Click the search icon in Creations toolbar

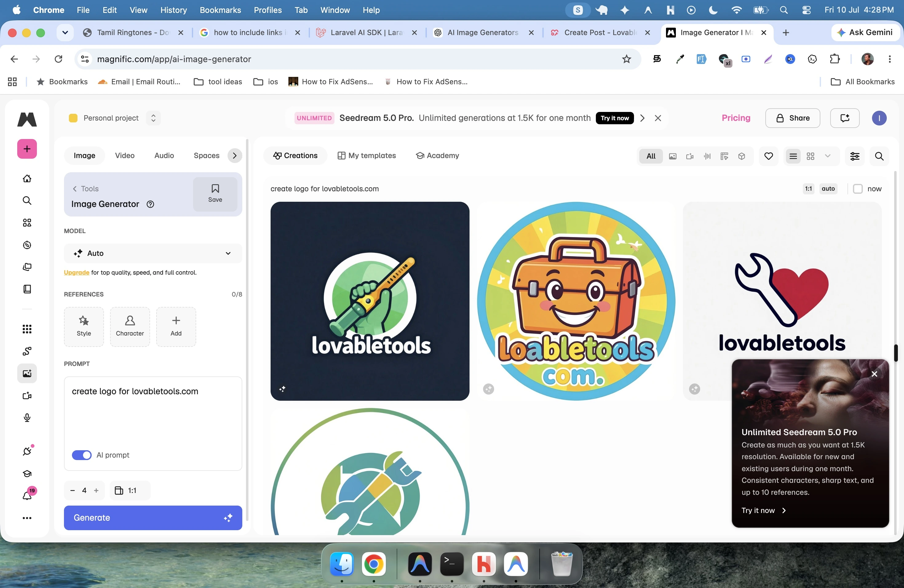tap(879, 156)
